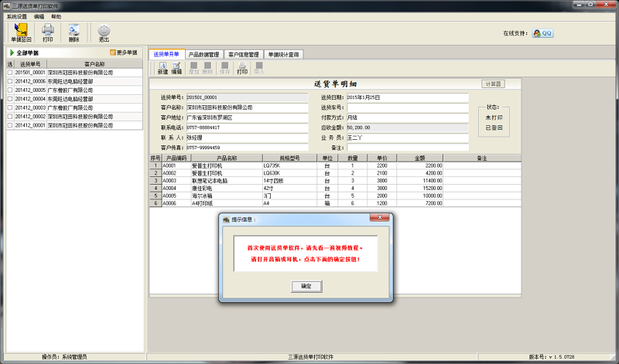Click the status bar text 操作员:系统管理员
The width and height of the screenshot is (619, 364).
tap(64, 357)
